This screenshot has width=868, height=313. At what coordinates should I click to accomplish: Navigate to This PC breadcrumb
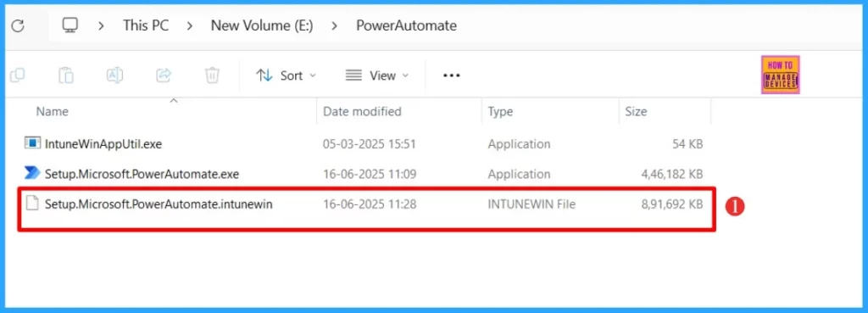click(x=146, y=25)
